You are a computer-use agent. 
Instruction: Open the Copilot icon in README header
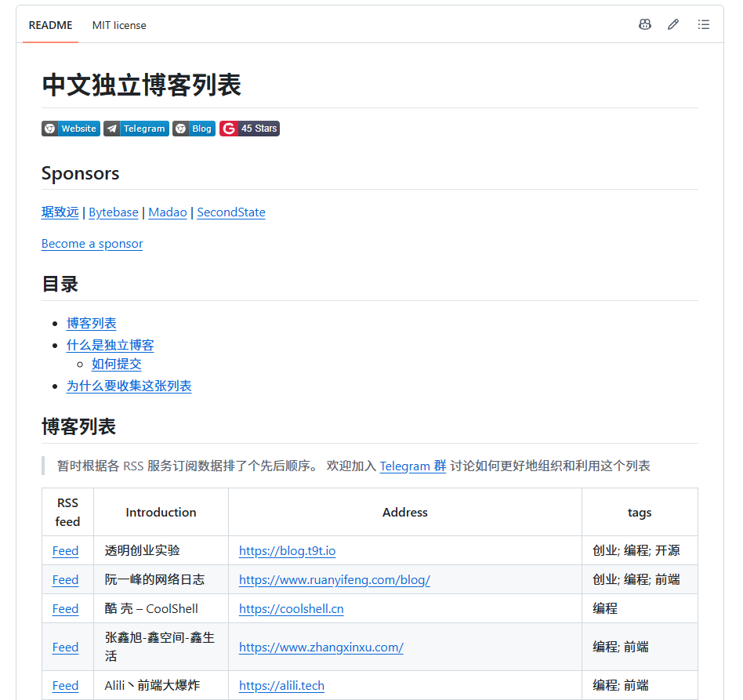[x=645, y=24]
